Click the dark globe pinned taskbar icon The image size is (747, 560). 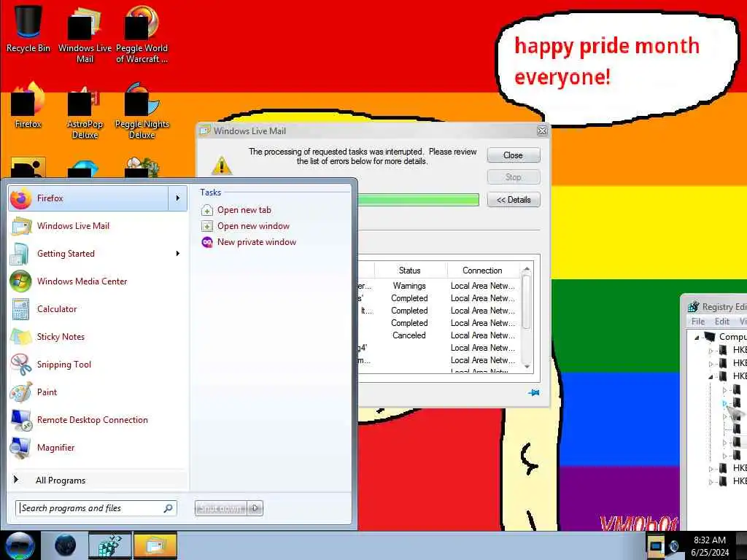tap(65, 545)
